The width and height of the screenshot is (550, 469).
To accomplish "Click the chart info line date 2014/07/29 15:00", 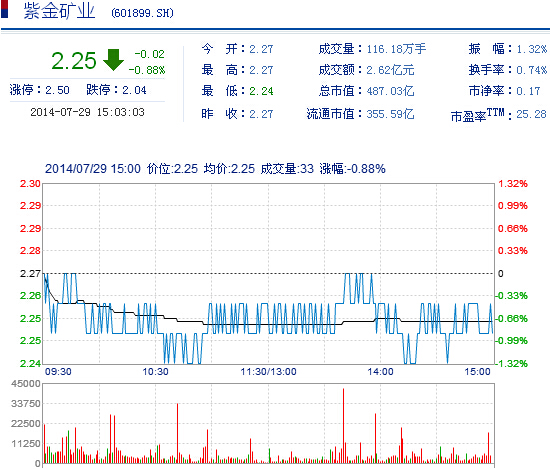I will point(93,169).
